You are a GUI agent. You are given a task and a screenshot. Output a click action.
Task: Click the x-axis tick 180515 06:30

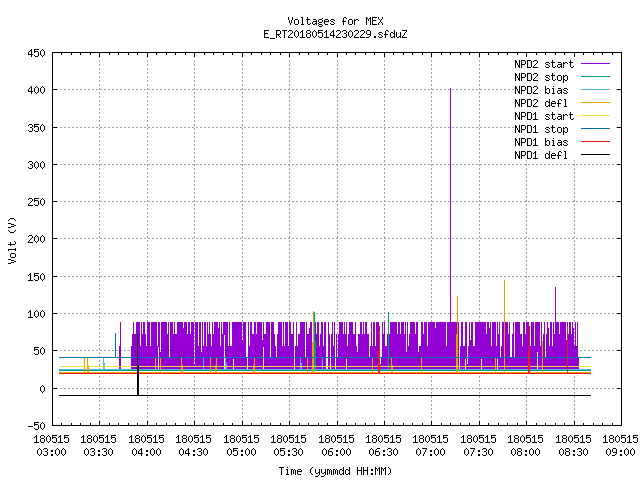coord(383,446)
